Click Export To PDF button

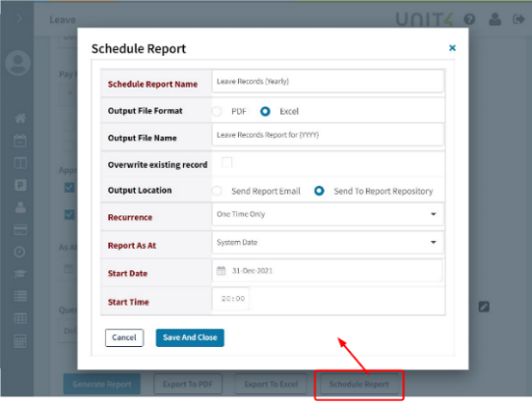point(188,384)
